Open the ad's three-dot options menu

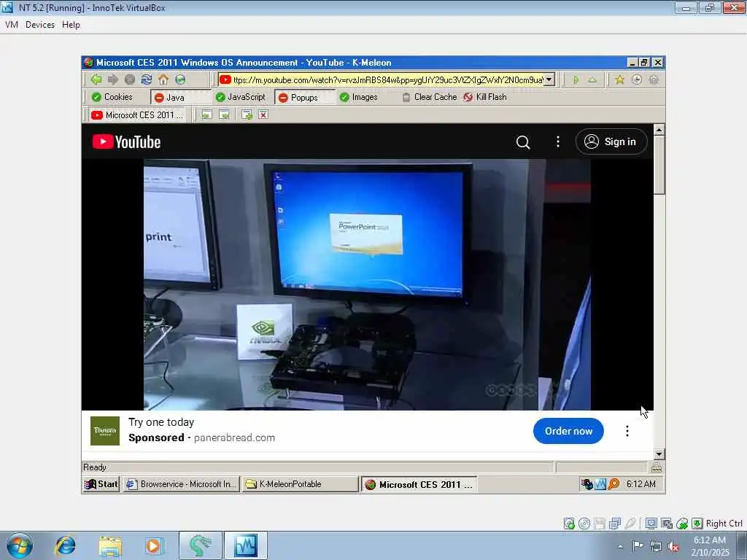[x=627, y=431]
